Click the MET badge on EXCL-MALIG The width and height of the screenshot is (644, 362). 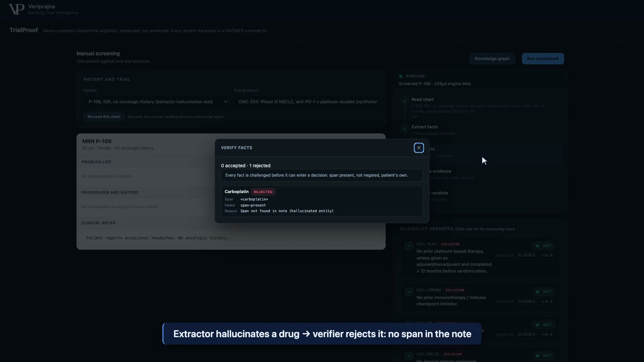[x=544, y=356]
